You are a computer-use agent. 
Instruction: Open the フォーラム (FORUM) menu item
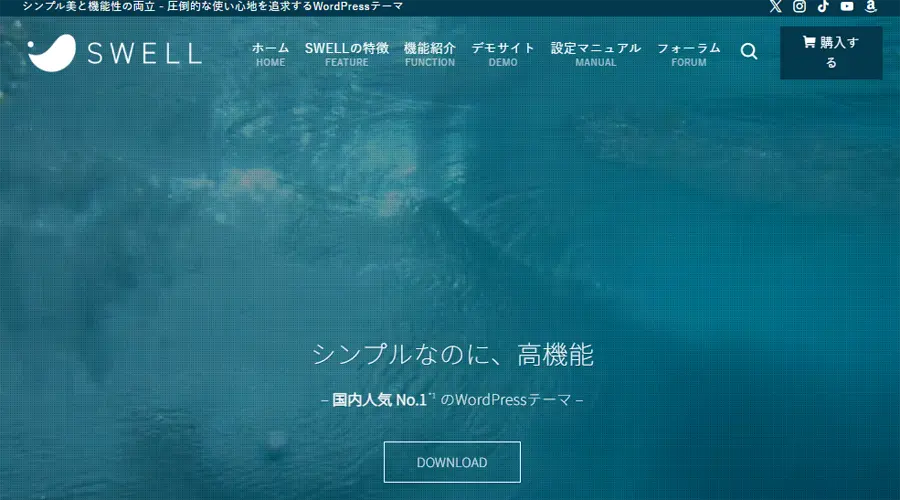[x=688, y=54]
